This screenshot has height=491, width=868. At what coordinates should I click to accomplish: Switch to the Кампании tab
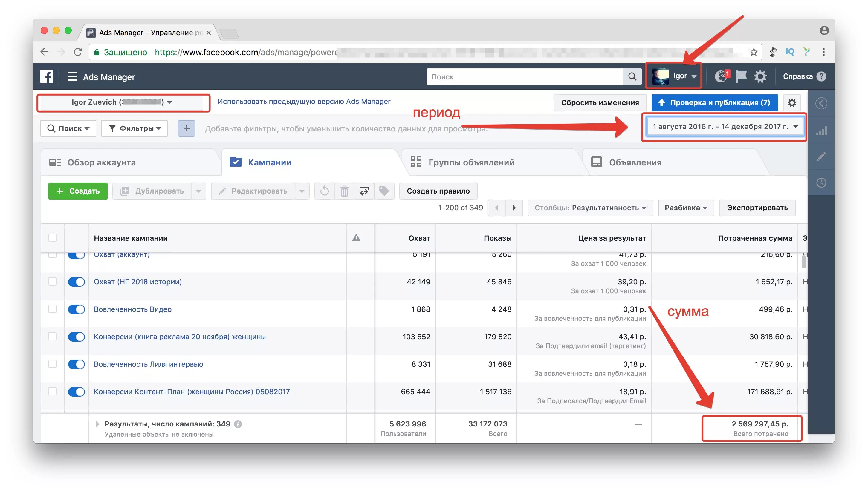(269, 162)
